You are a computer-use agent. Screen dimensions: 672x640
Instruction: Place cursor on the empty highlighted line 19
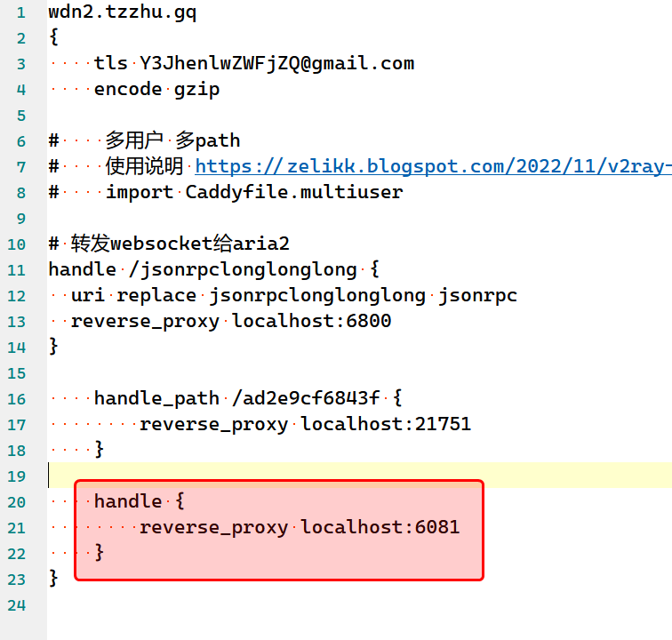[356, 476]
